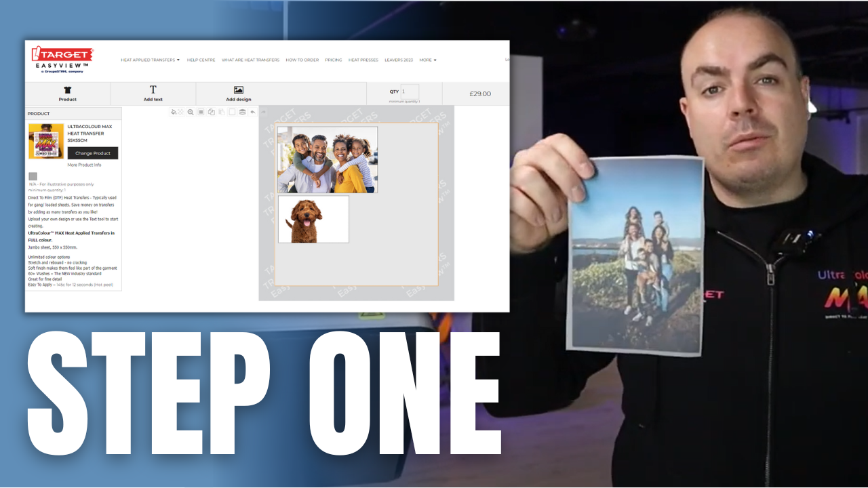
Task: Click the QTY quantity input field
Action: 410,91
